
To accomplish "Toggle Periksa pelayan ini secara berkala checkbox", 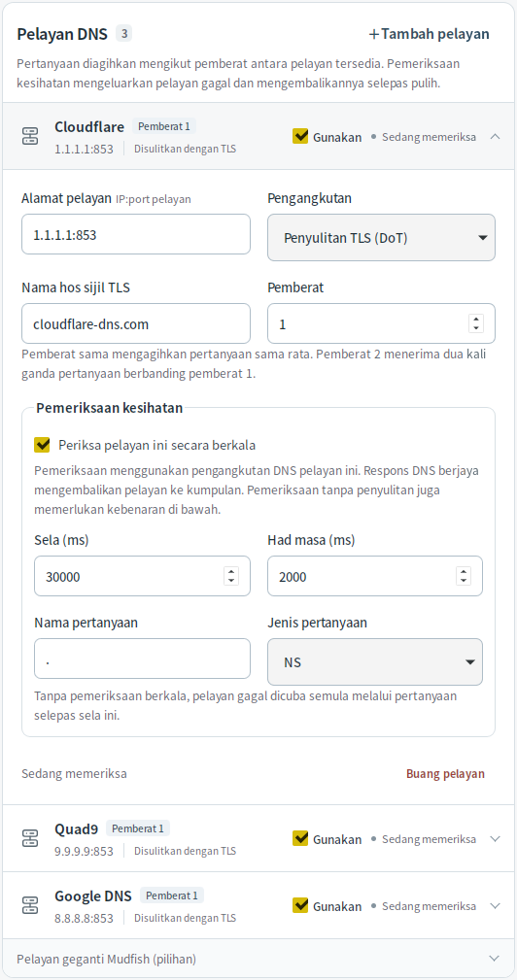I will tap(43, 445).
